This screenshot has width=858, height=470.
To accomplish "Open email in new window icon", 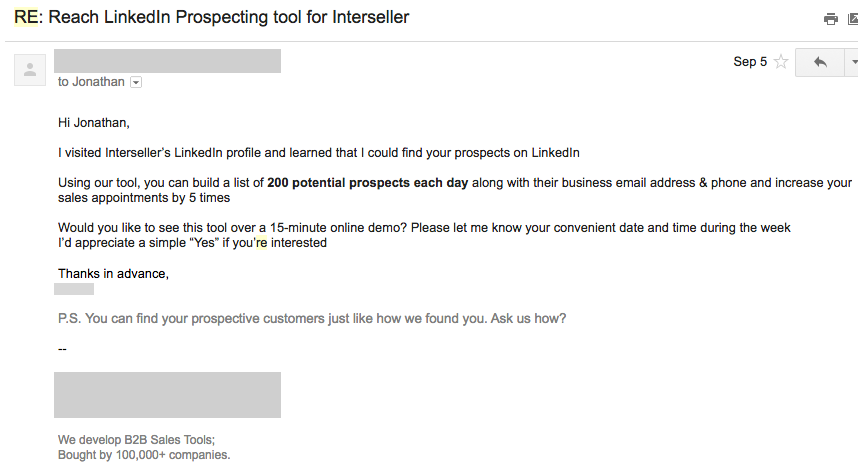I will point(852,18).
